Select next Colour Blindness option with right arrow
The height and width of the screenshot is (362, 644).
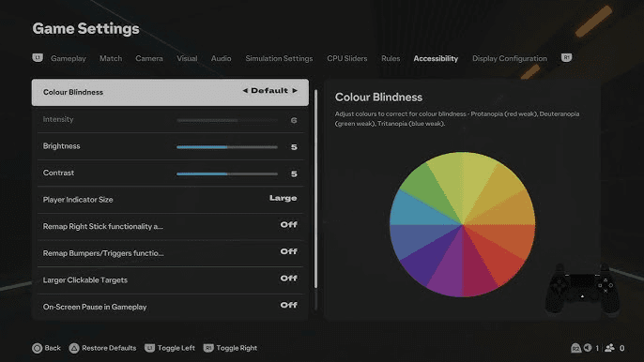(x=295, y=91)
